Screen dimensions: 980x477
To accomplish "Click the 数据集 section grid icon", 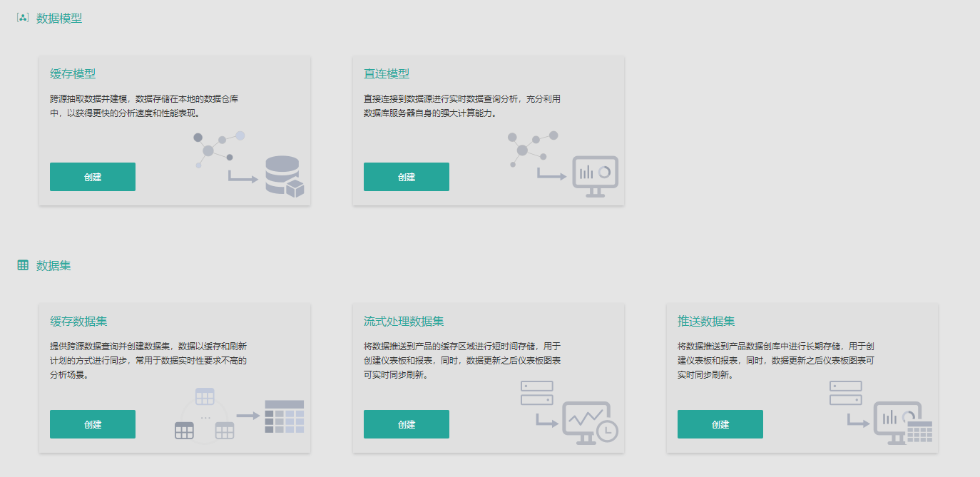I will pyautogui.click(x=23, y=265).
